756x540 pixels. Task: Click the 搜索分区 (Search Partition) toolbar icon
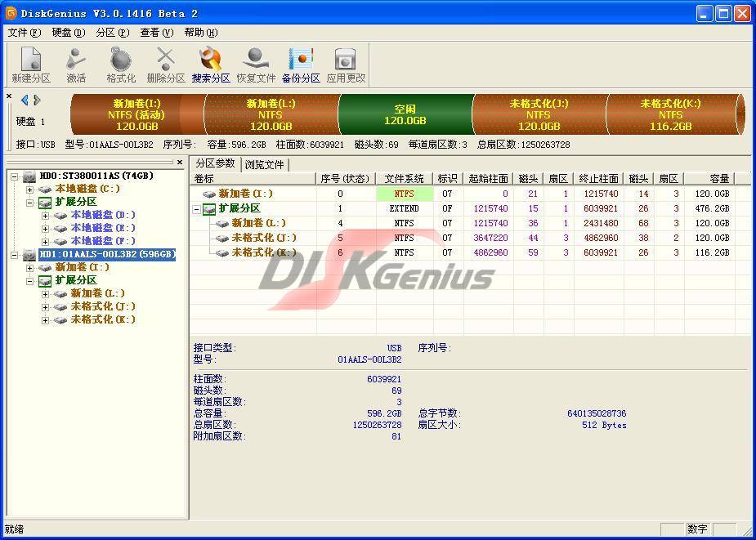[211, 65]
